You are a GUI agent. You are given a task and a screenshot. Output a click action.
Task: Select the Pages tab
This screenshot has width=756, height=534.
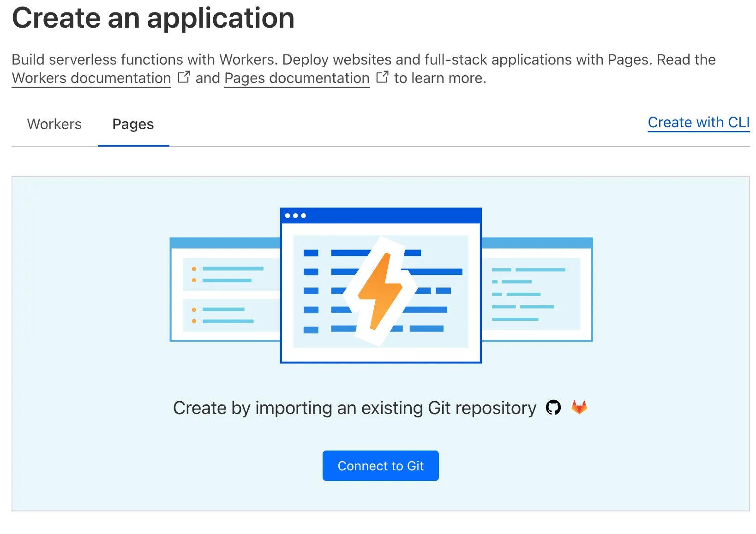click(133, 124)
